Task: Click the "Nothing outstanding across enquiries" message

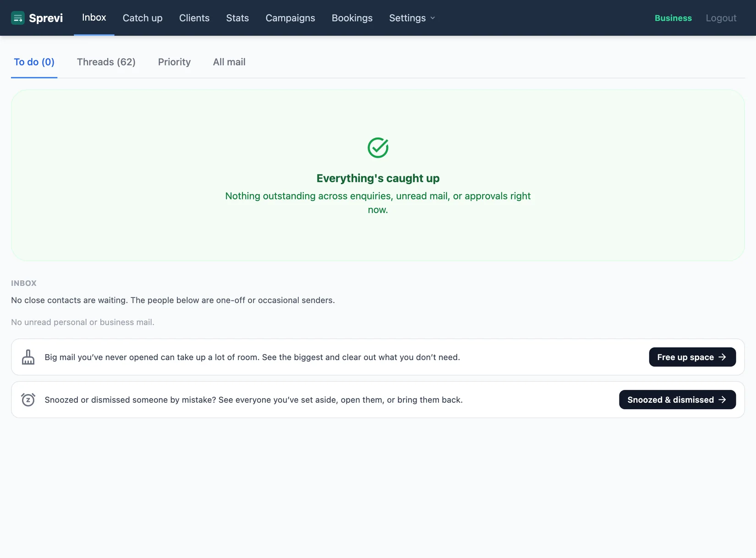Action: [378, 202]
